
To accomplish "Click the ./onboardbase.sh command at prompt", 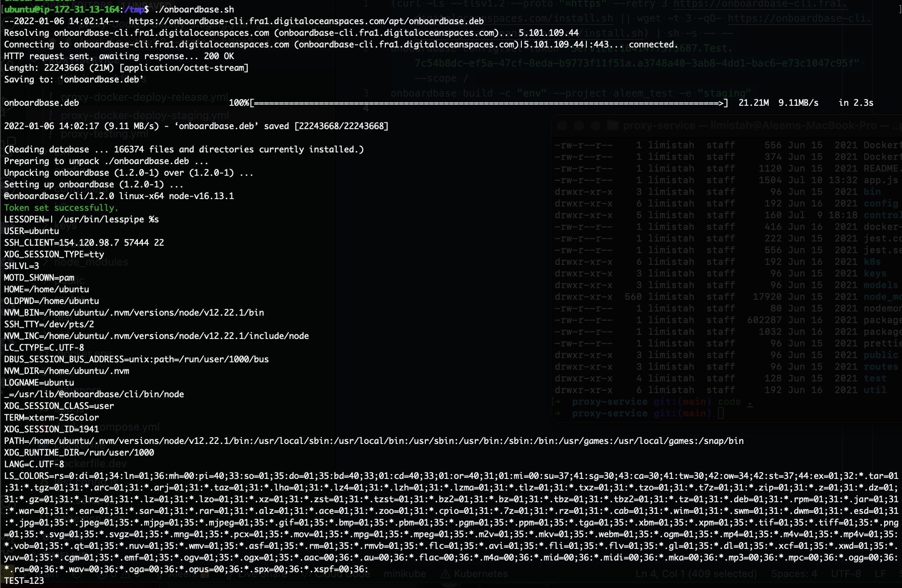I will pyautogui.click(x=194, y=9).
